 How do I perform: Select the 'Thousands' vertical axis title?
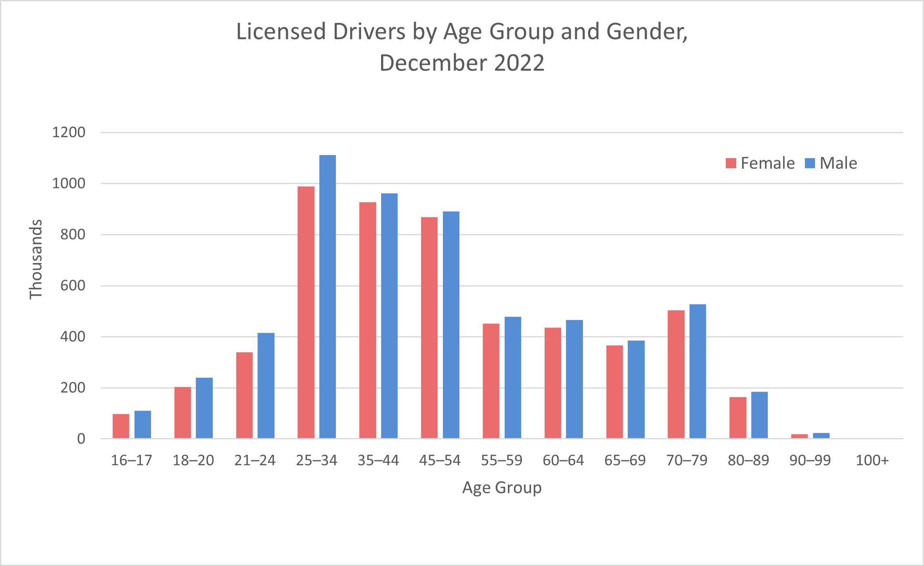(x=36, y=259)
